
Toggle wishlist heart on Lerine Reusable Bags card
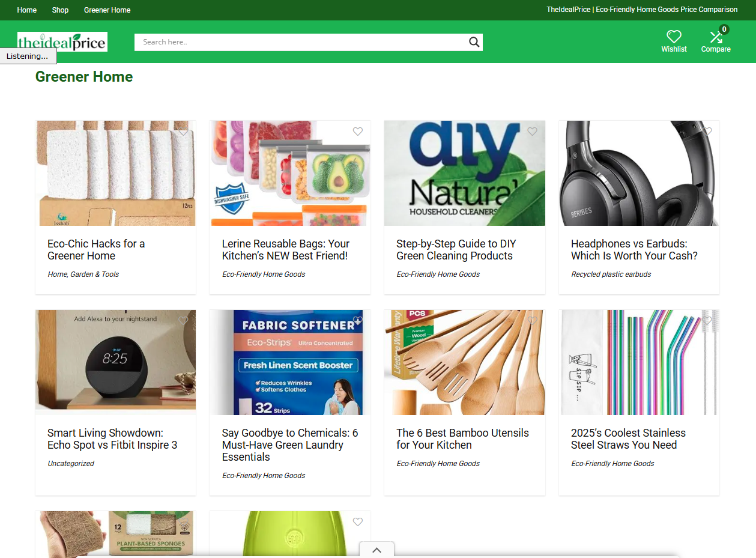(358, 132)
